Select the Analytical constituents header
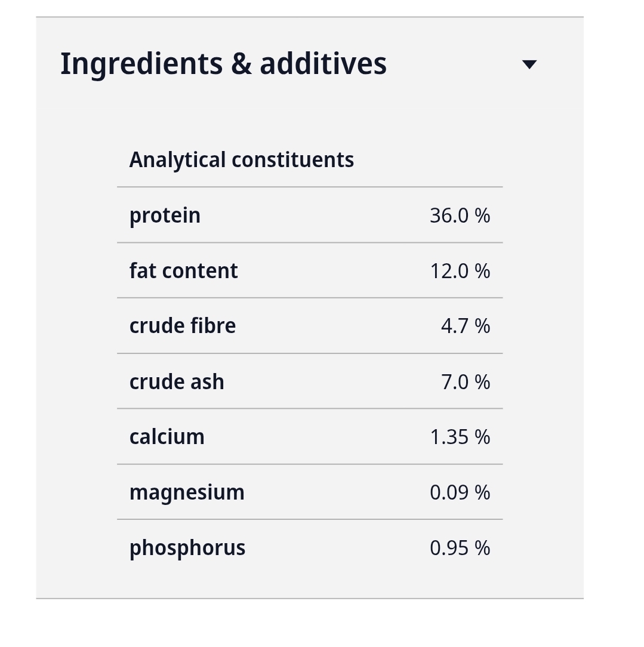The width and height of the screenshot is (644, 647). click(x=241, y=160)
